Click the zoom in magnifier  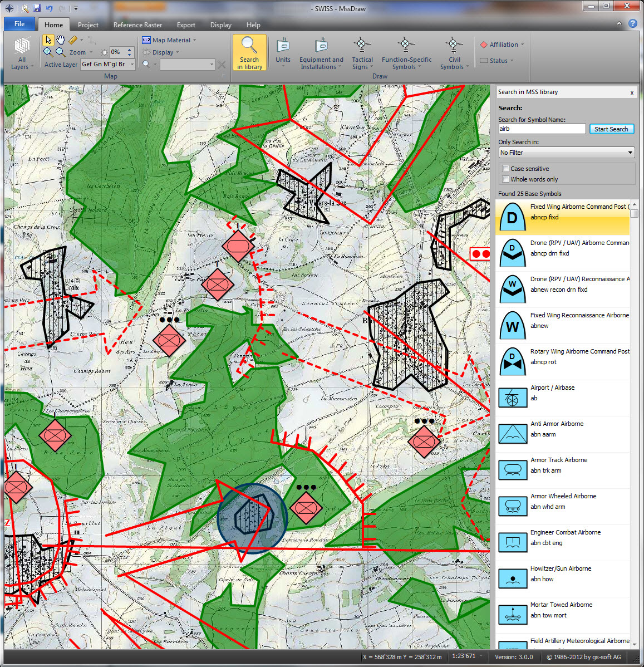point(48,52)
